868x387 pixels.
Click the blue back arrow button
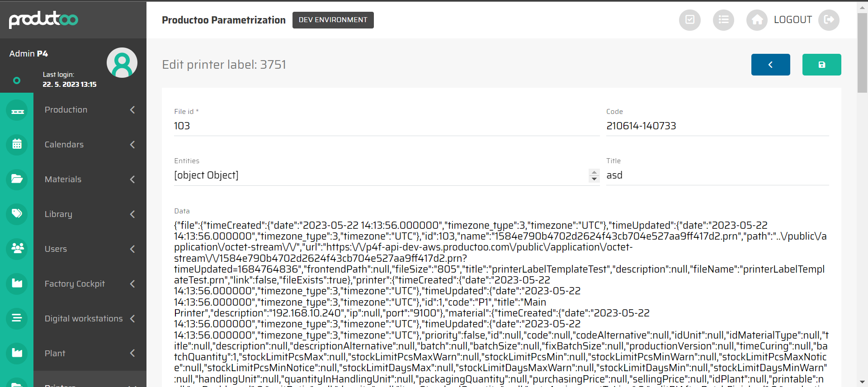coord(770,65)
